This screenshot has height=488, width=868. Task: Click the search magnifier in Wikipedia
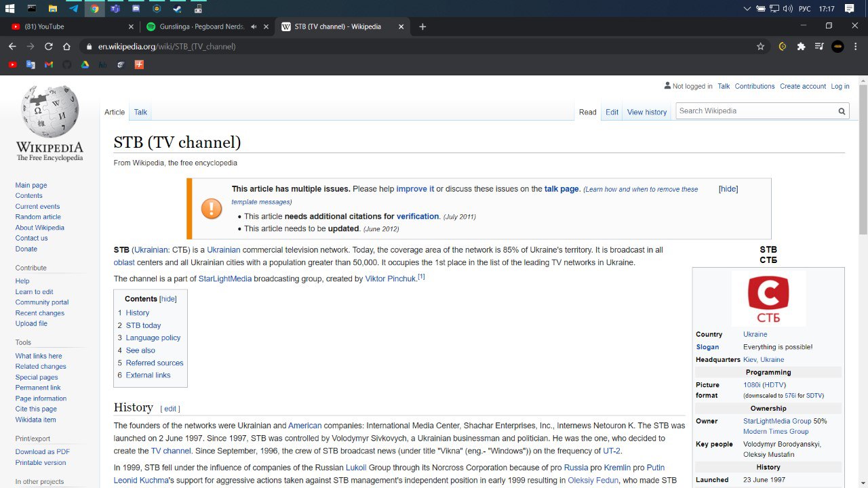(842, 111)
